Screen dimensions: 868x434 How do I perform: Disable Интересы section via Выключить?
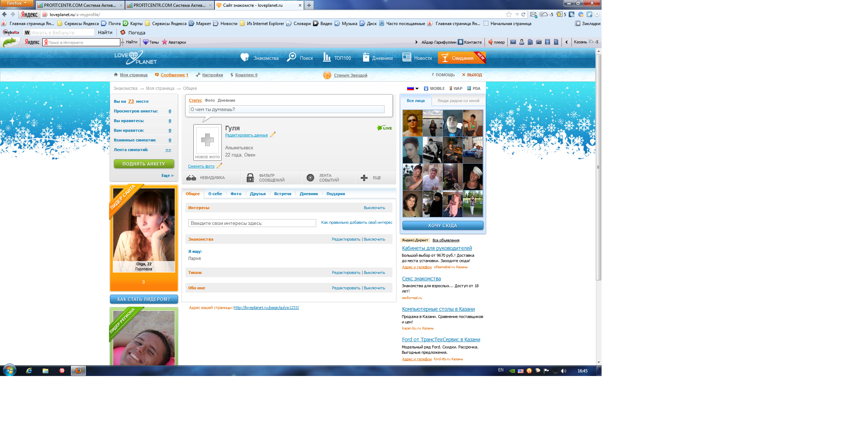374,208
